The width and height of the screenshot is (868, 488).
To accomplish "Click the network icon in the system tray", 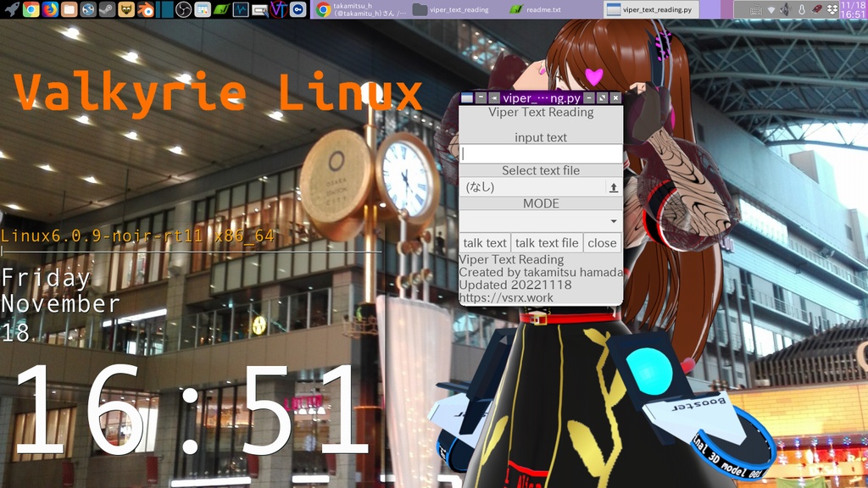I will [x=771, y=9].
